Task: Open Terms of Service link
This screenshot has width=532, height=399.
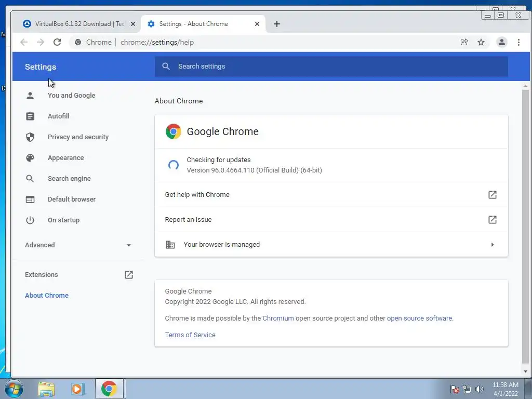Action: coord(190,335)
